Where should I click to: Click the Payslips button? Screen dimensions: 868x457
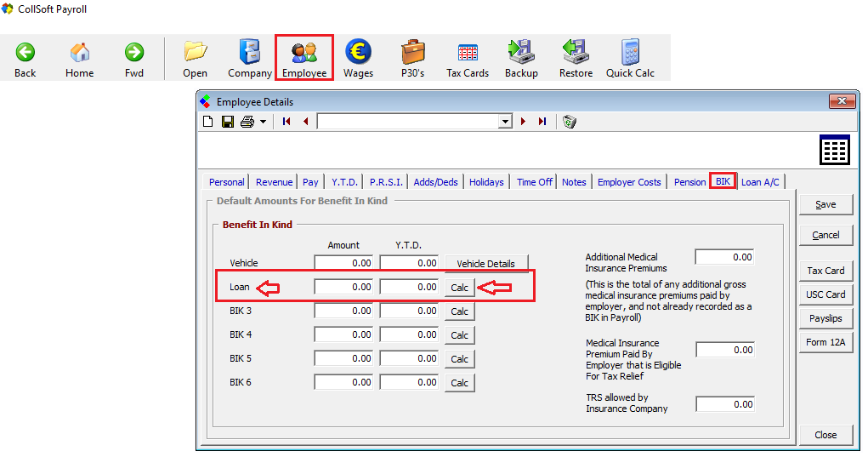825,318
